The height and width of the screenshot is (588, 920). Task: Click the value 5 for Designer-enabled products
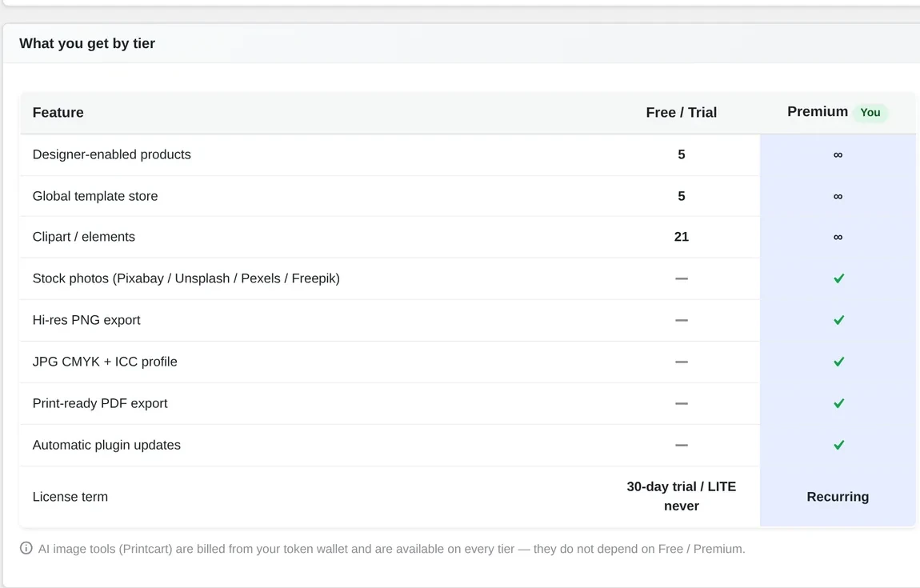681,154
